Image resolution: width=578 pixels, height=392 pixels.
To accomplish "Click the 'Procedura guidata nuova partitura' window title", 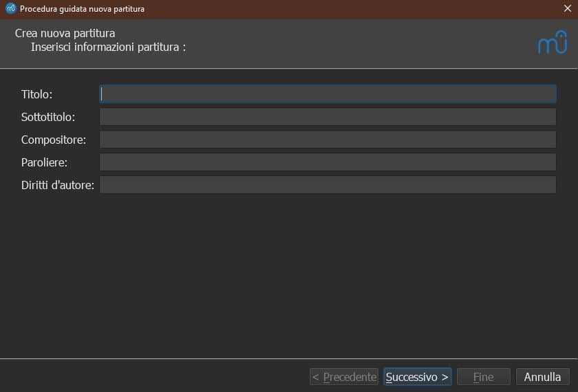I will [x=82, y=9].
